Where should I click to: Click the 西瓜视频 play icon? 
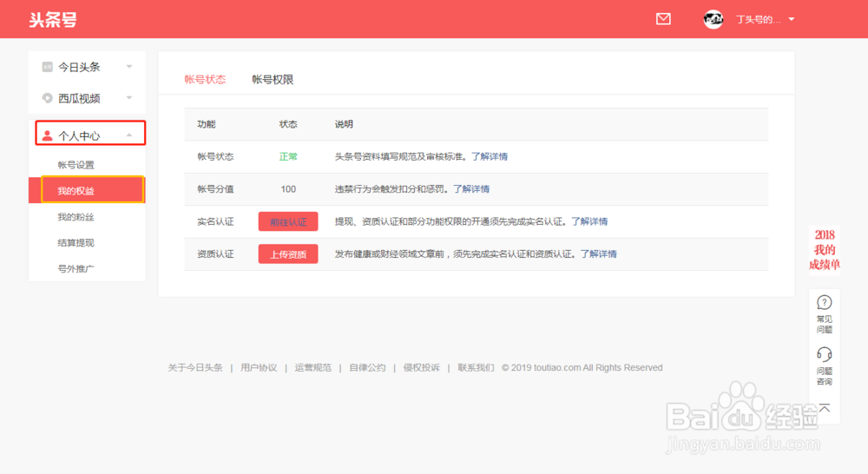pos(47,98)
